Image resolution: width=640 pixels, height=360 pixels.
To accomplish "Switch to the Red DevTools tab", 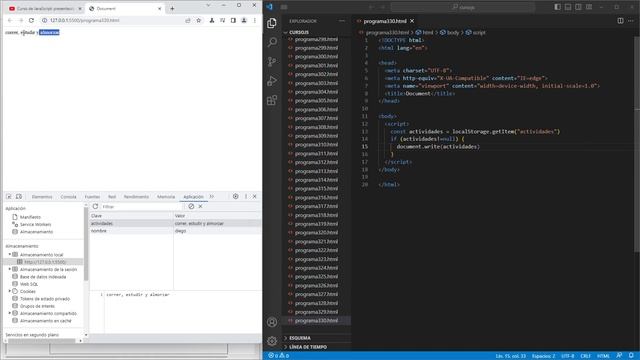I will coord(112,197).
